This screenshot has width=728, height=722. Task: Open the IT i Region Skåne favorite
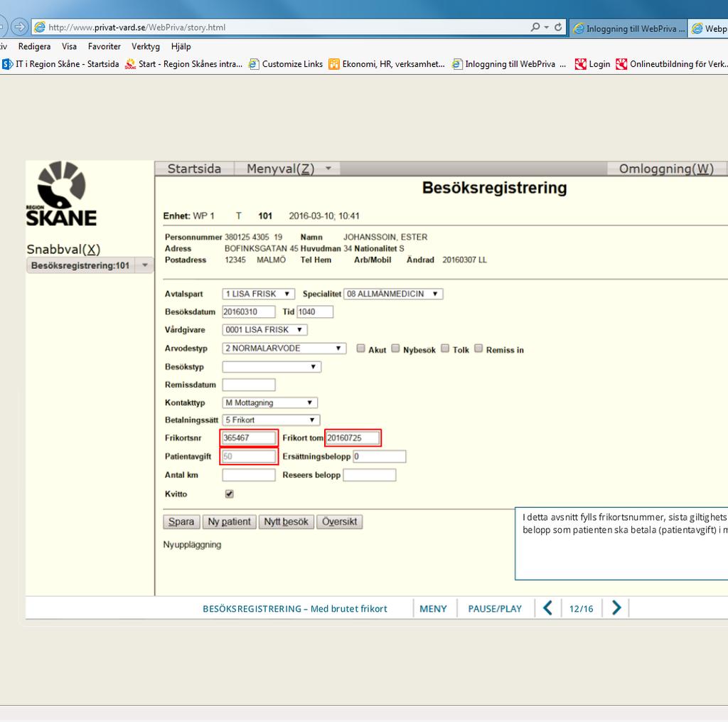click(x=61, y=64)
